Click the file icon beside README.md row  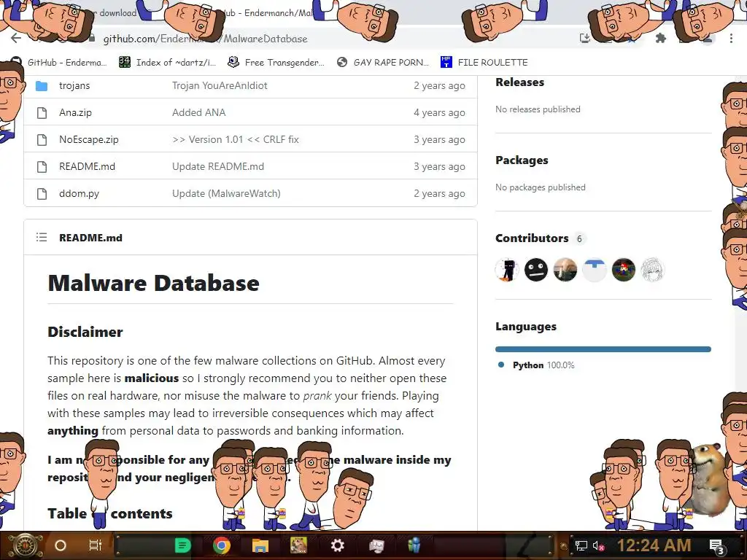(x=42, y=167)
